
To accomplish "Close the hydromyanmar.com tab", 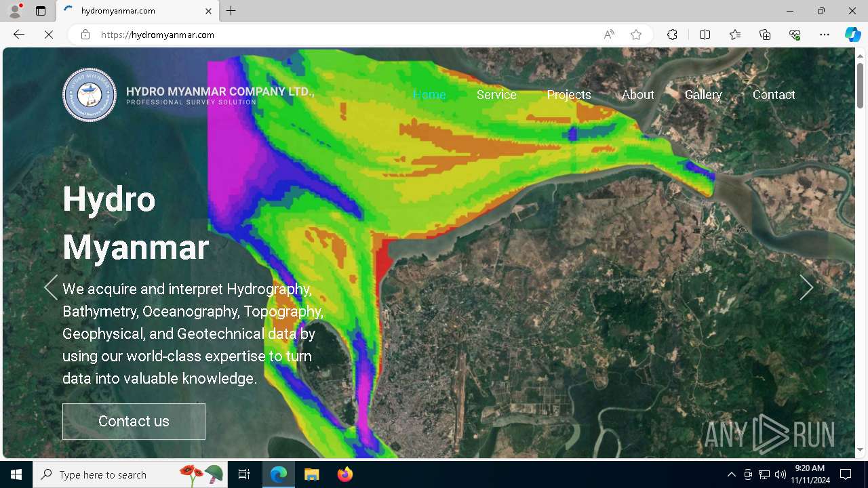I will tap(209, 11).
